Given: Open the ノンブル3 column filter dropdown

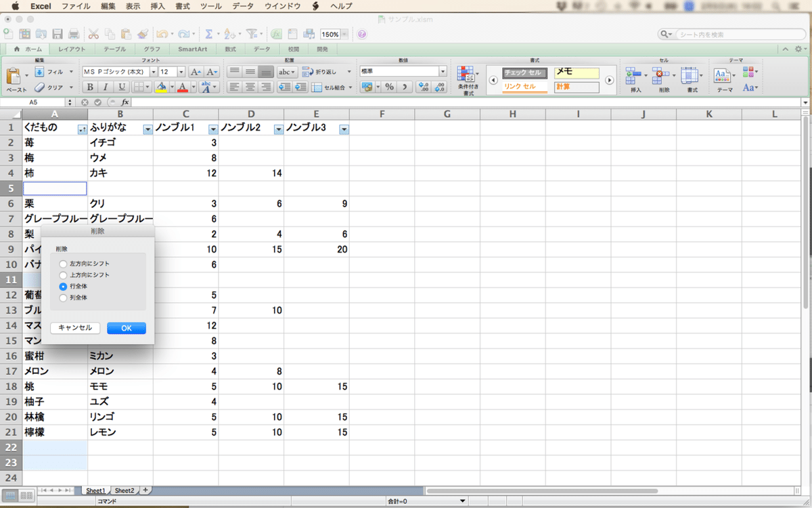Looking at the screenshot, I should click(x=344, y=129).
